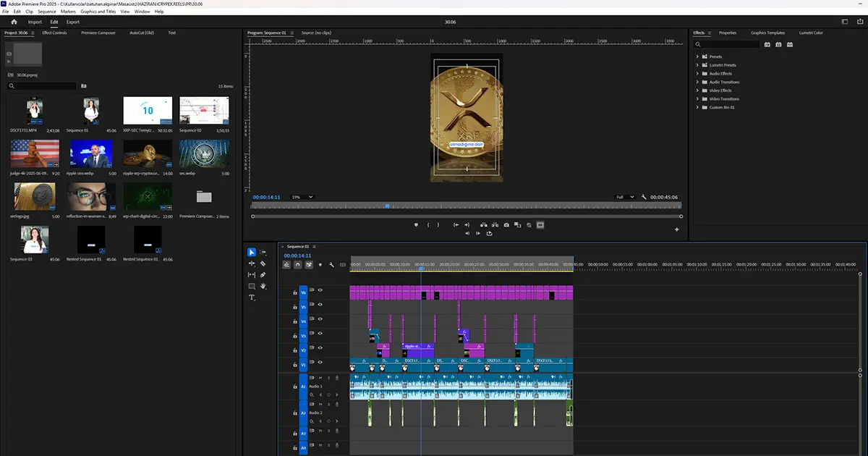Click the Home icon in the header

coord(14,22)
